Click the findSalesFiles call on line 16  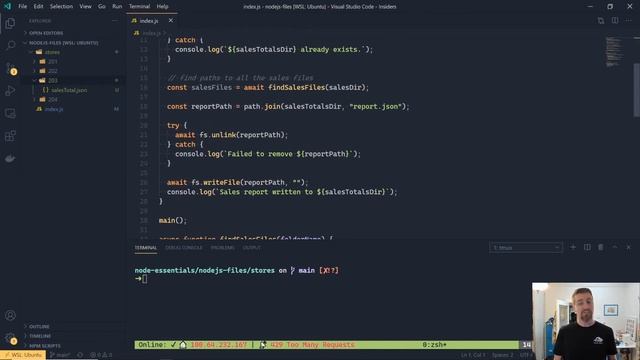297,87
